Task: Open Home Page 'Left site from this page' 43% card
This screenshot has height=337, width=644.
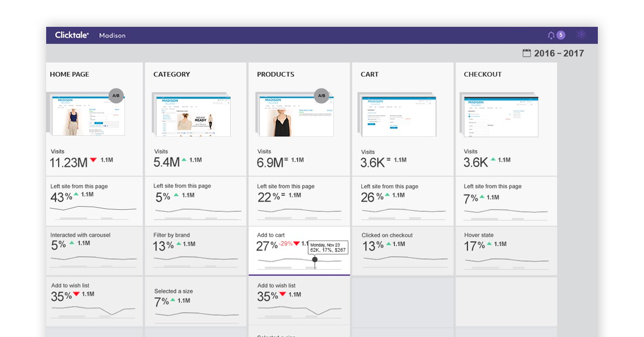Action: pyautogui.click(x=94, y=201)
